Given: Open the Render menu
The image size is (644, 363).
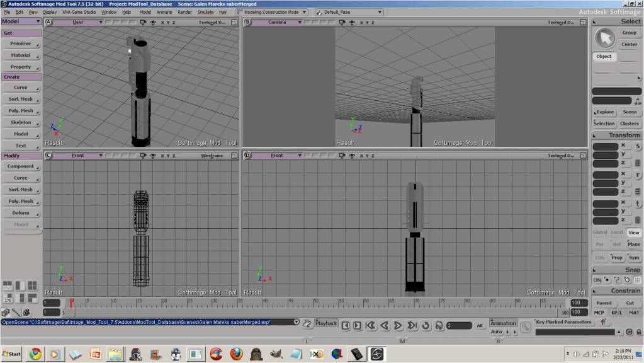Looking at the screenshot, I should pos(184,13).
